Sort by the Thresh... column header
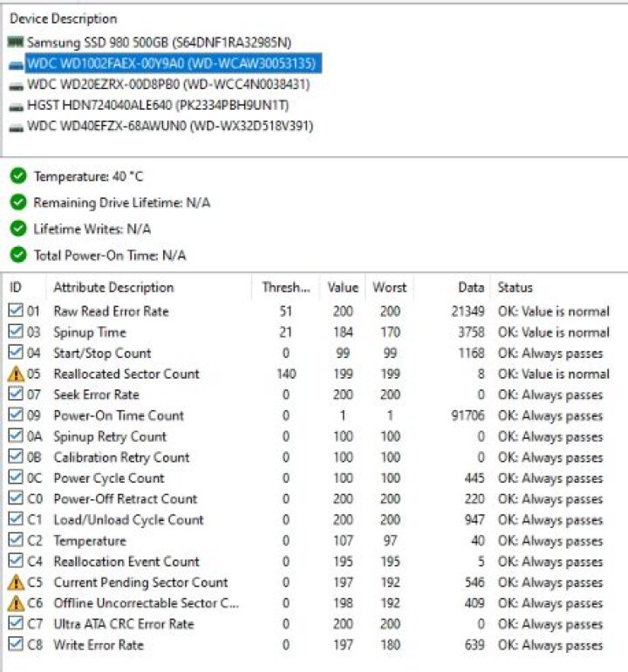 (x=286, y=287)
